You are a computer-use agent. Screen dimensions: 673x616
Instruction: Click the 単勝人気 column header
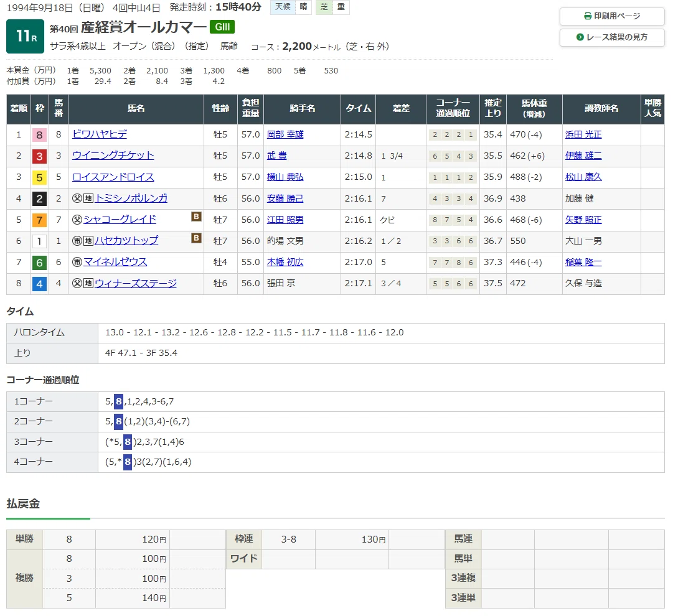(652, 109)
